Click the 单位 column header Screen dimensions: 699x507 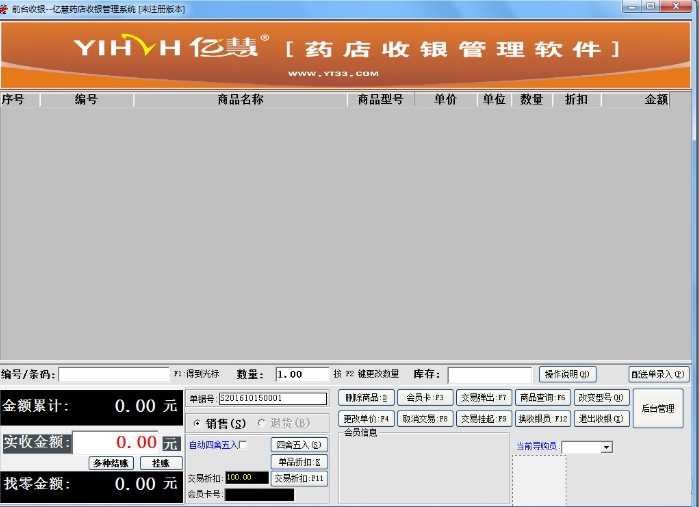[x=494, y=99]
